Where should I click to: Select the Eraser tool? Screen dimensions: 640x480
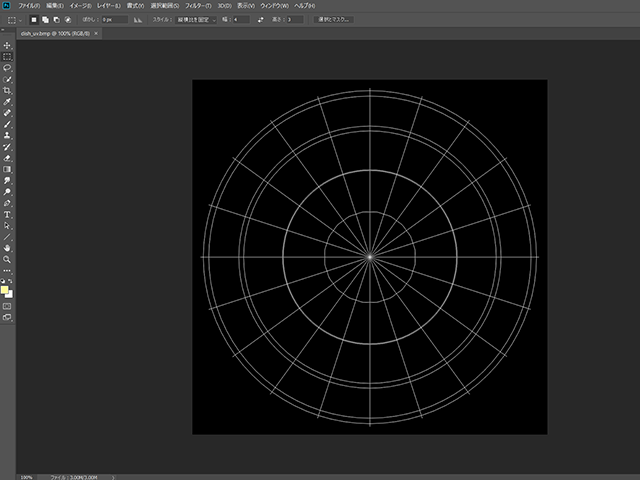click(x=7, y=158)
